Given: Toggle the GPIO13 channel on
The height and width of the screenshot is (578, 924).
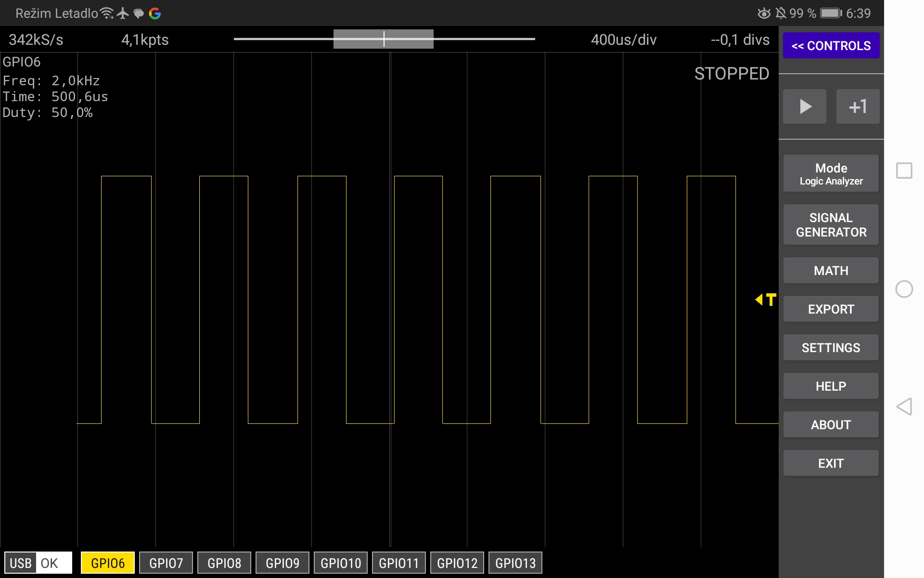Looking at the screenshot, I should click(x=515, y=563).
